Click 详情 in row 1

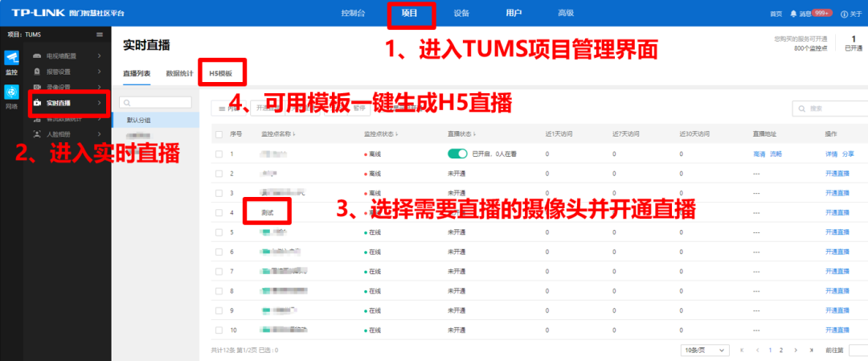[832, 154]
